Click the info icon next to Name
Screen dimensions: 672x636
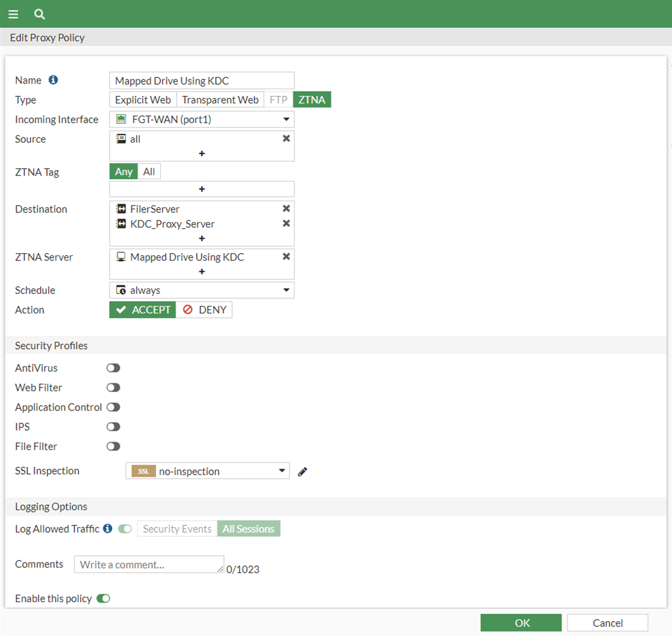[x=53, y=80]
